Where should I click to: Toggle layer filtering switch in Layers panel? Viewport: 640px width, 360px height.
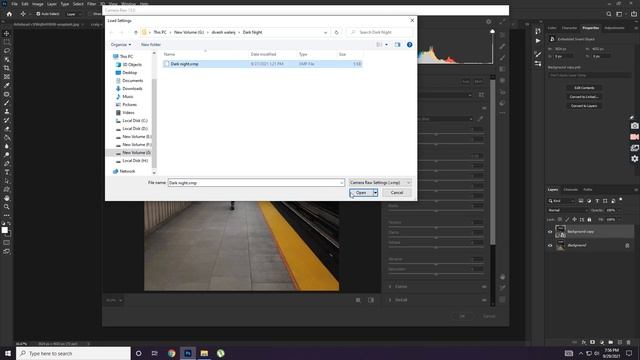point(621,200)
